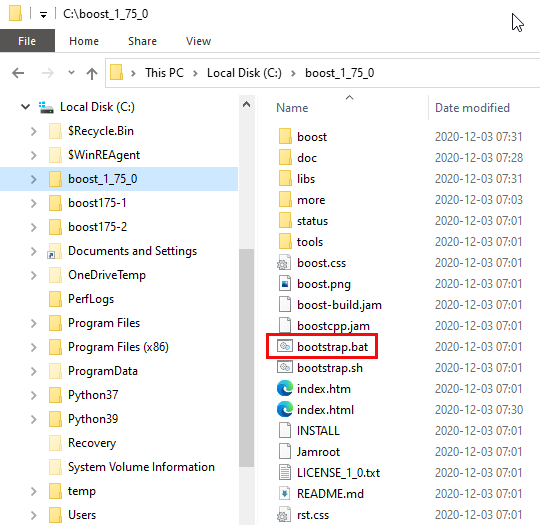Open dropdown chevron after This PC breadcrumb

pos(195,73)
